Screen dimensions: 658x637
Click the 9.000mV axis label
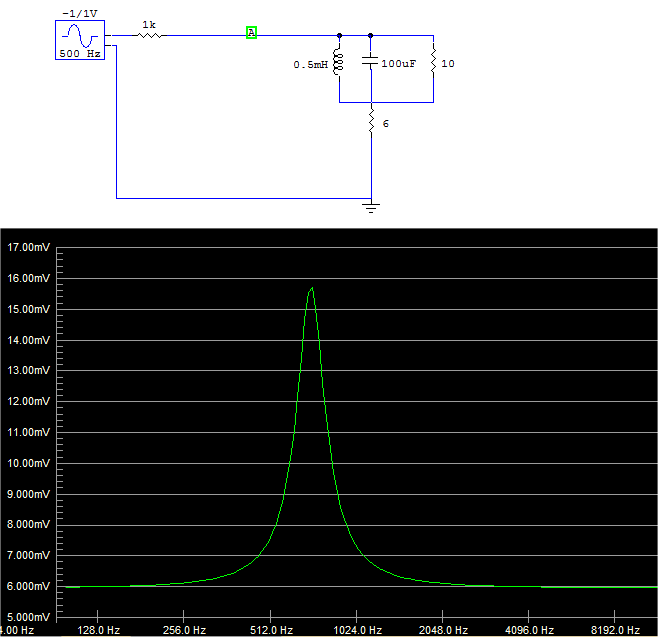29,494
